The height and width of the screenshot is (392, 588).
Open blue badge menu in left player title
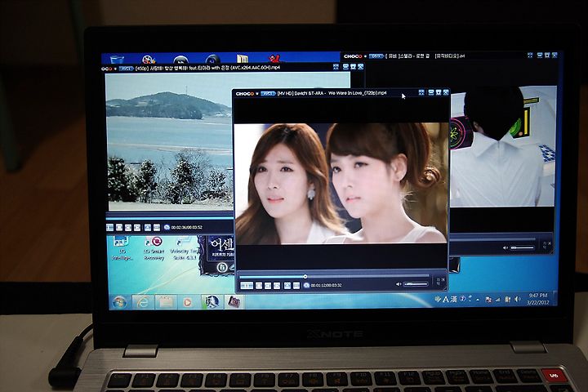(127, 69)
